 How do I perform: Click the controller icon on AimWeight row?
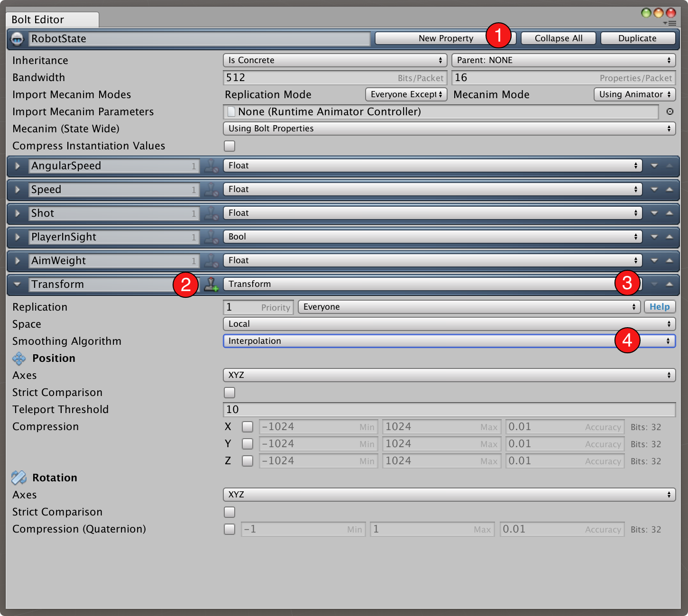click(x=211, y=260)
